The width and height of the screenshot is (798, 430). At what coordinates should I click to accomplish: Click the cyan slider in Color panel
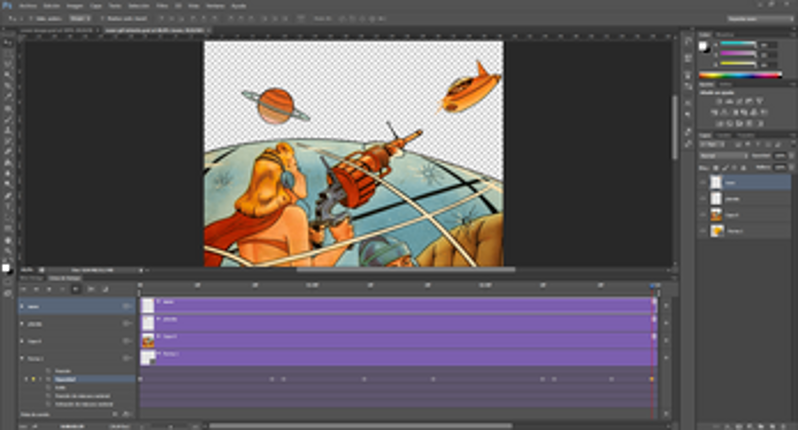(x=738, y=44)
